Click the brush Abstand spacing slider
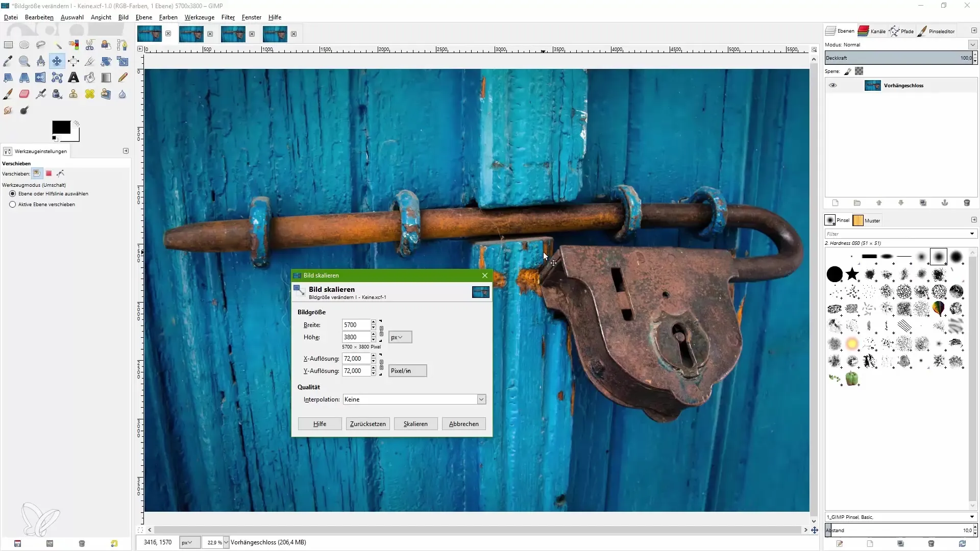980x551 pixels. (898, 530)
